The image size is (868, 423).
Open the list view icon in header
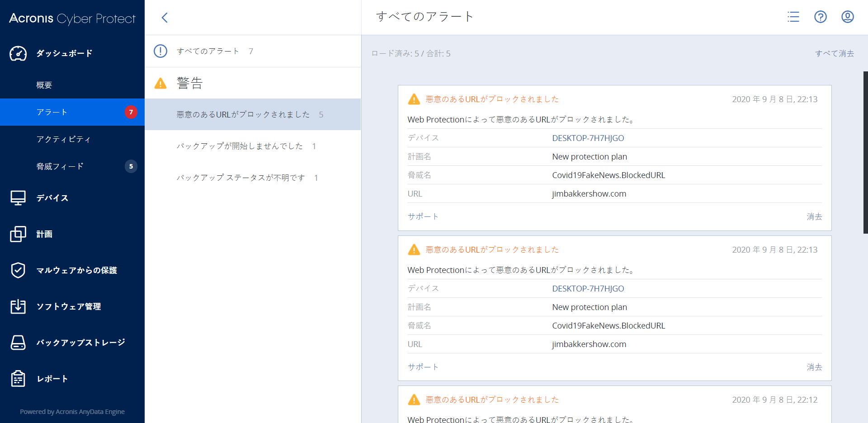point(793,17)
